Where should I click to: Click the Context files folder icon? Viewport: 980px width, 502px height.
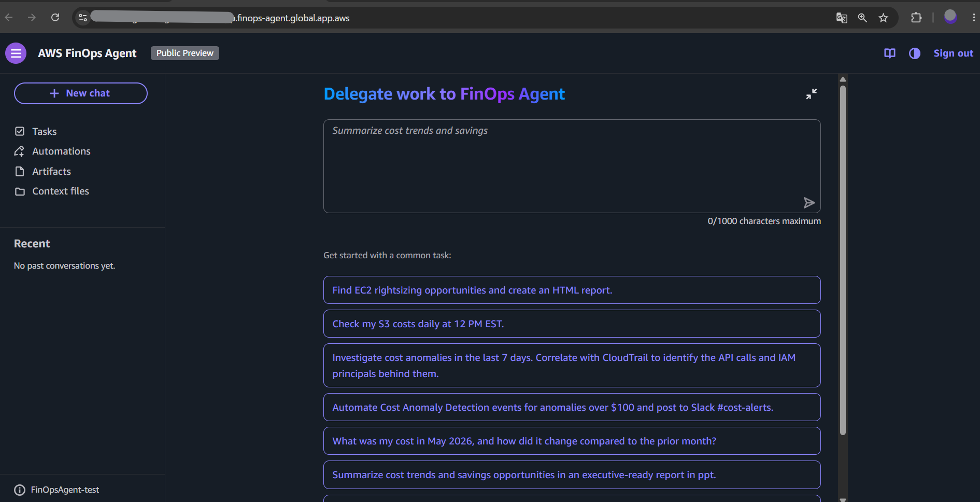pos(20,192)
